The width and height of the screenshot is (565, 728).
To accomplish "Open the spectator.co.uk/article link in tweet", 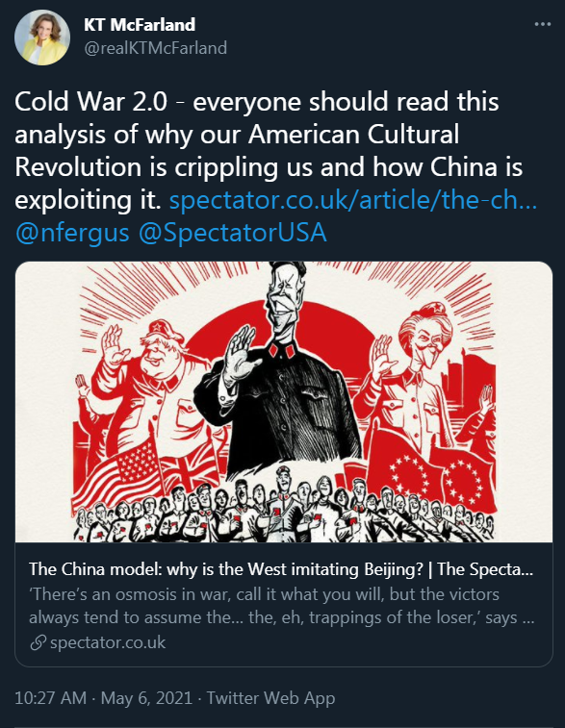I will pos(353,200).
